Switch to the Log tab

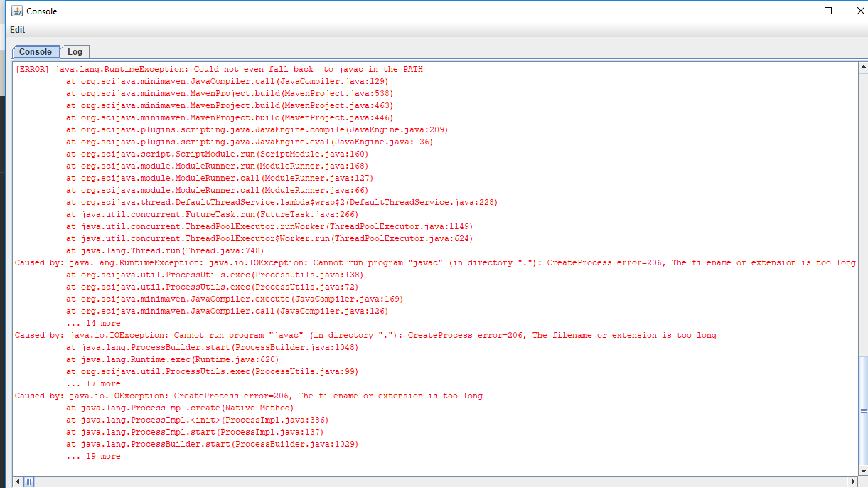coord(75,51)
